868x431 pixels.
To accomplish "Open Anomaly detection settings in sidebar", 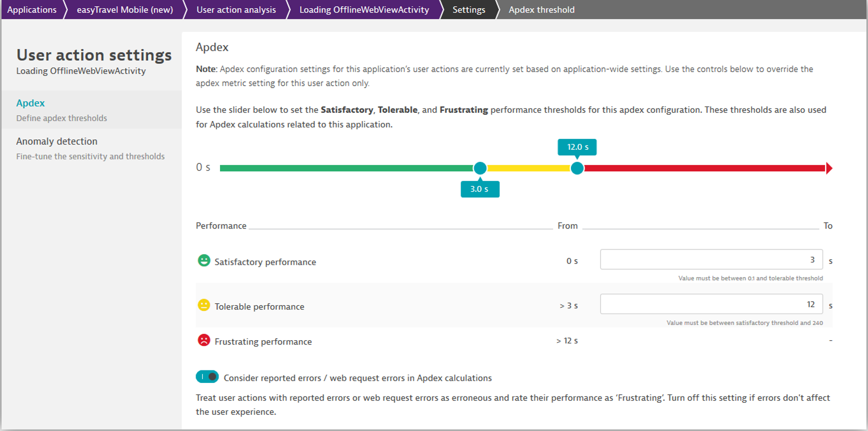I will tap(92, 148).
